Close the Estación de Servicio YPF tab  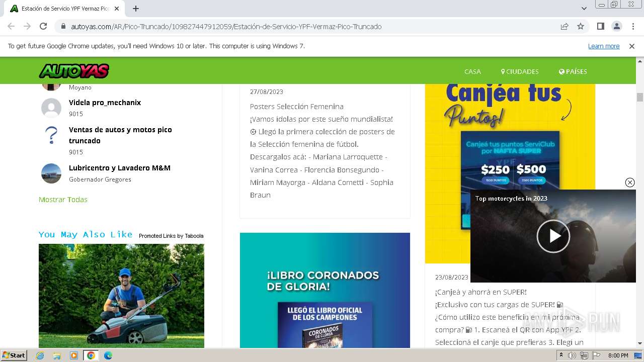(x=117, y=9)
